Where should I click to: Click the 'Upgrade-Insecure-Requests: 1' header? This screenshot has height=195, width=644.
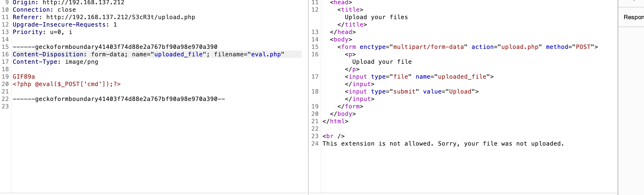[65, 25]
